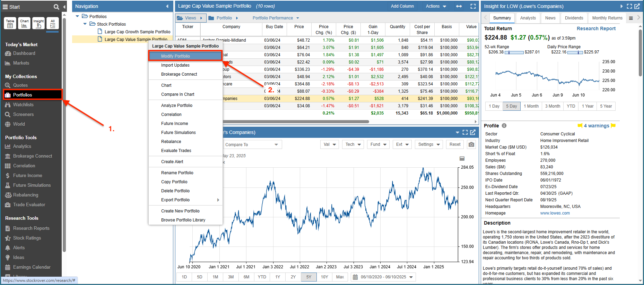Screen dimensions: 644x285
Task: Click the sidebar search magnifier icon
Action: [56, 7]
